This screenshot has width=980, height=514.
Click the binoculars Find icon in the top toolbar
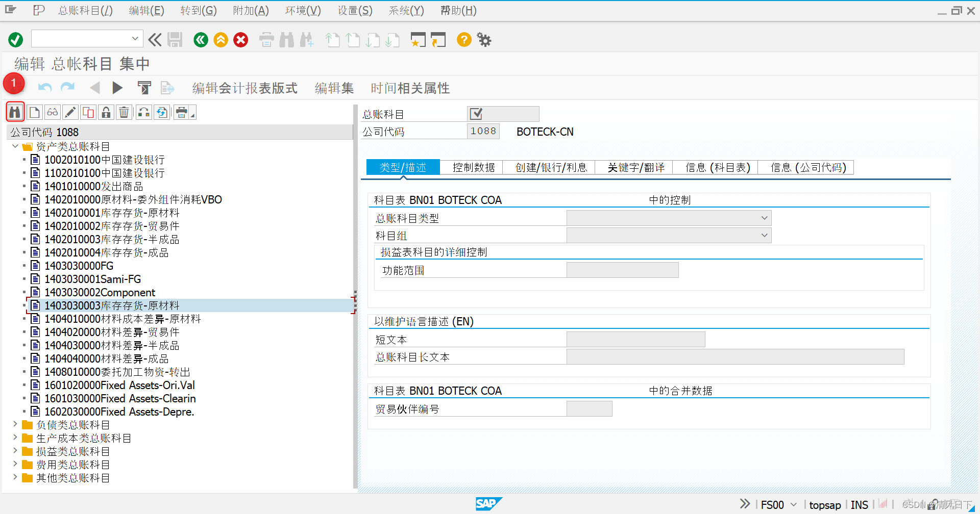[287, 40]
